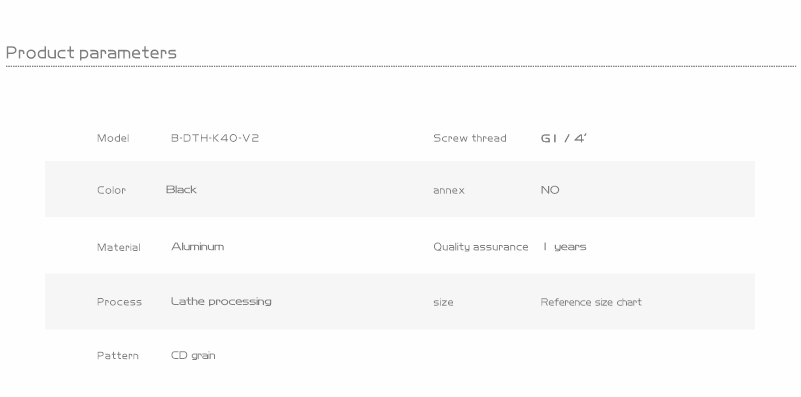The image size is (801, 397).
Task: Click the NO annex value
Action: (x=550, y=190)
